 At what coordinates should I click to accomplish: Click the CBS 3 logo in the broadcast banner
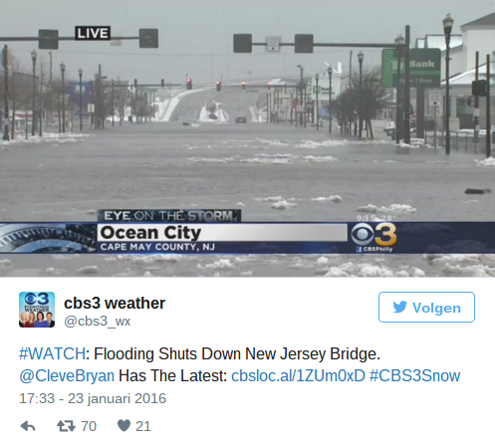[374, 236]
